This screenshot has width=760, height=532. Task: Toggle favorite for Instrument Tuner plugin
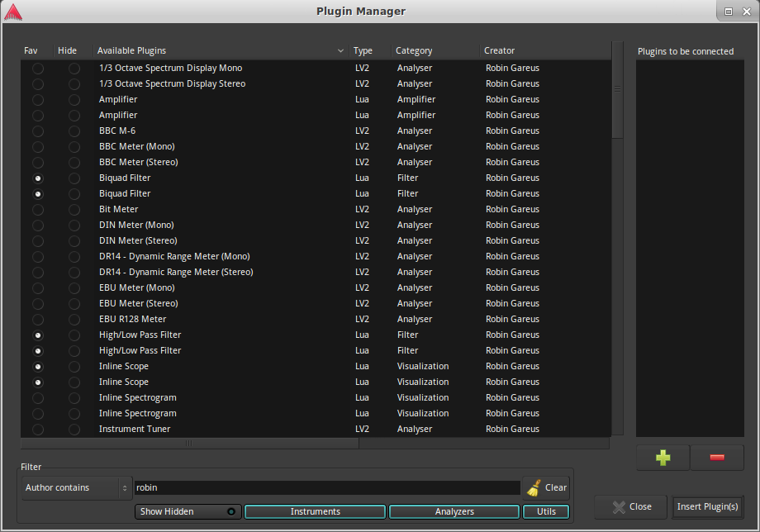38,429
